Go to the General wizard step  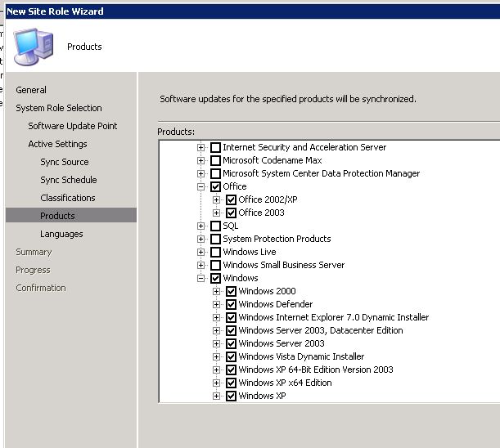31,90
